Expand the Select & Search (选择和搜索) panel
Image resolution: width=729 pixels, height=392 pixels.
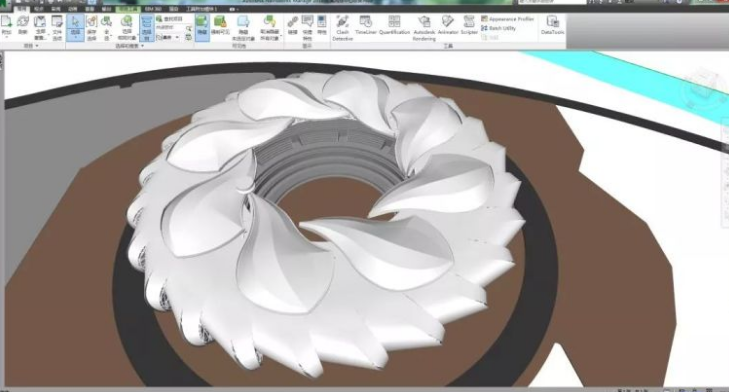130,46
